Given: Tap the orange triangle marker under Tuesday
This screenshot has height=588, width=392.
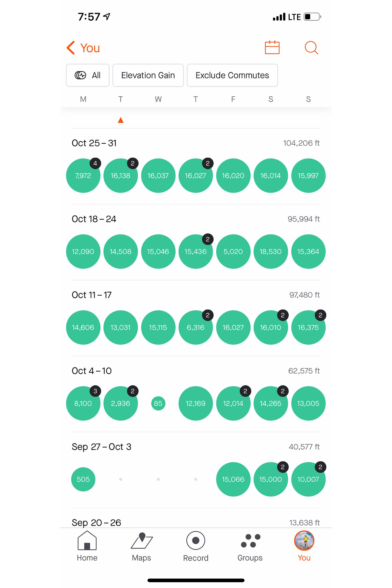Looking at the screenshot, I should pyautogui.click(x=121, y=121).
